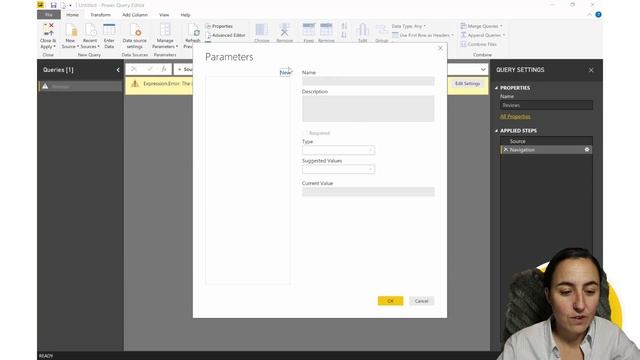Click the Remove Rows icon
Screen dimensions: 640x360
click(x=326, y=30)
